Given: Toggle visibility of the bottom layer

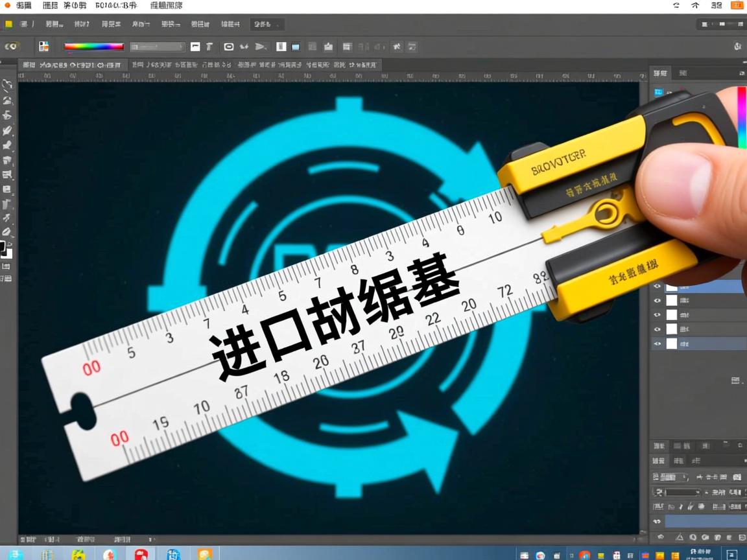Looking at the screenshot, I should click(657, 344).
